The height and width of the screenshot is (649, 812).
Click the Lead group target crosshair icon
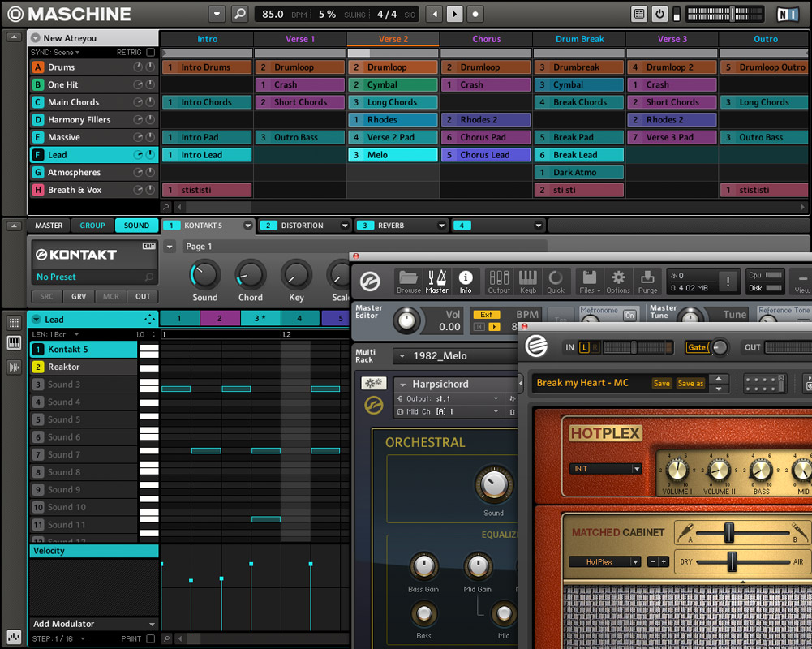149,319
